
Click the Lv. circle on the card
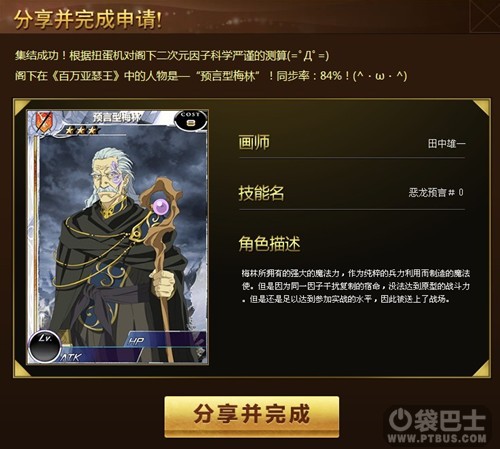click(x=45, y=346)
